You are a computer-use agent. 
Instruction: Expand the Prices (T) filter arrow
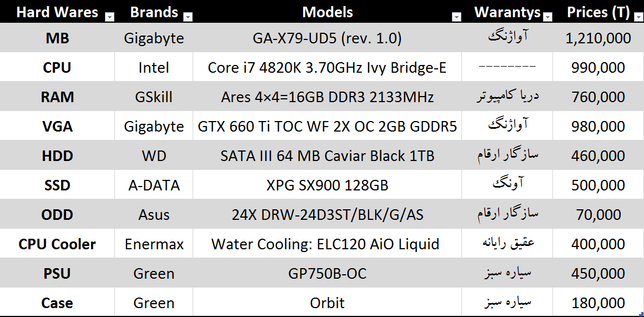click(x=638, y=17)
